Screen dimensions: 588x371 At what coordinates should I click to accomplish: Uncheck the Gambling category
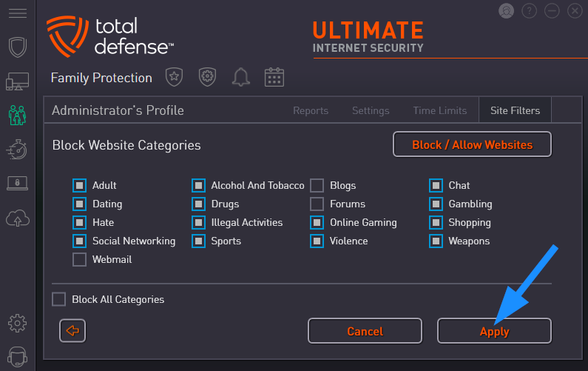coord(436,204)
